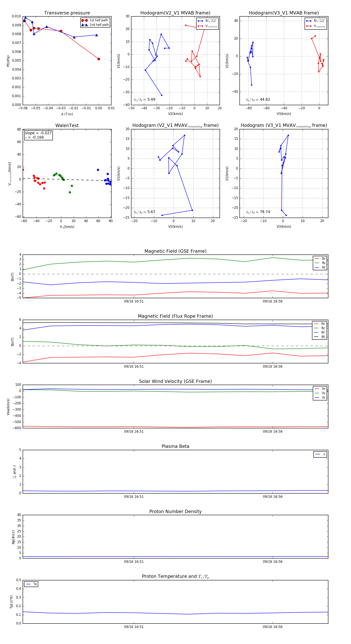The image size is (351, 644).
Task: Select the red point at A = 0.00 in Transverse pressure
Action: [x=99, y=59]
